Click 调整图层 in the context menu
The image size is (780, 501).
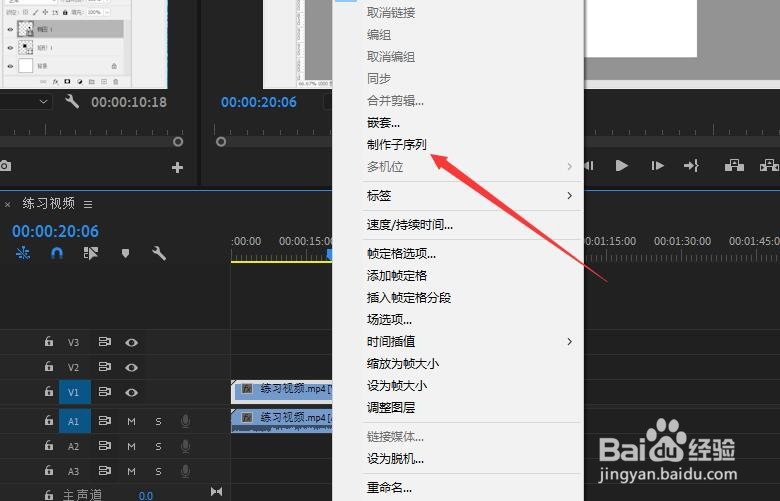coord(390,407)
